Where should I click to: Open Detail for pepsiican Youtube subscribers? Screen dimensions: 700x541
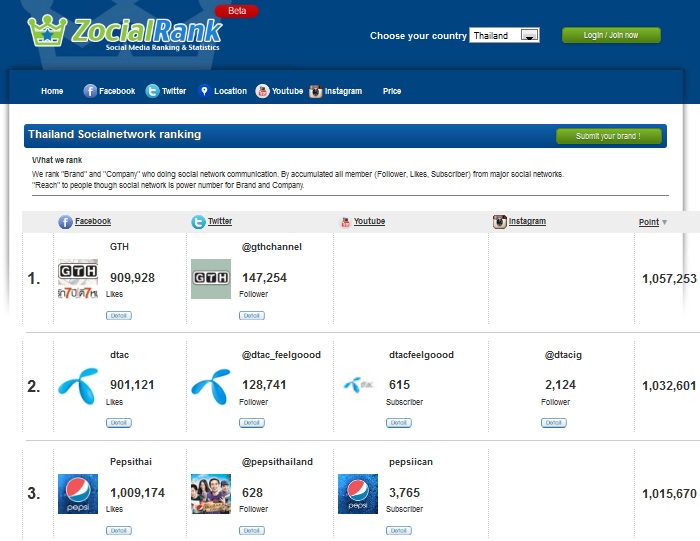pyautogui.click(x=398, y=530)
